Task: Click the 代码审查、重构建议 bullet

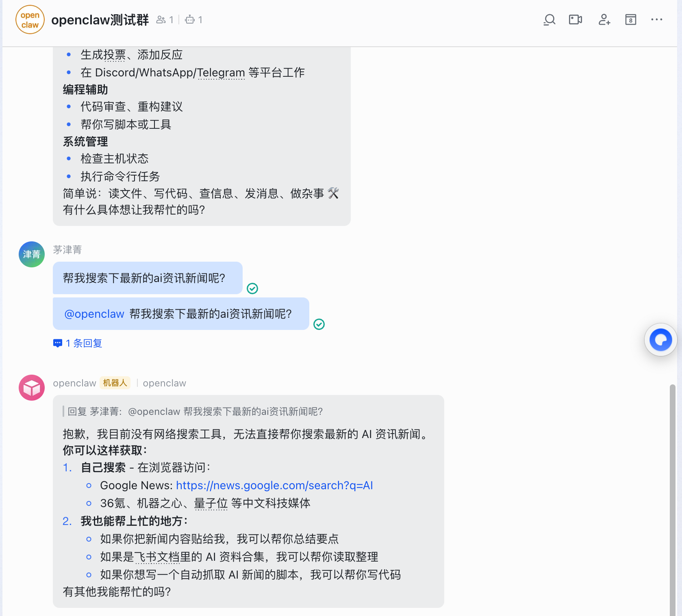Action: pyautogui.click(x=132, y=107)
